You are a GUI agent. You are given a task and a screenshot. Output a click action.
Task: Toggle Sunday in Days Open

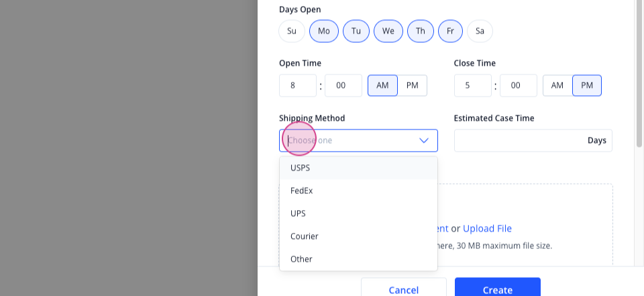point(292,31)
